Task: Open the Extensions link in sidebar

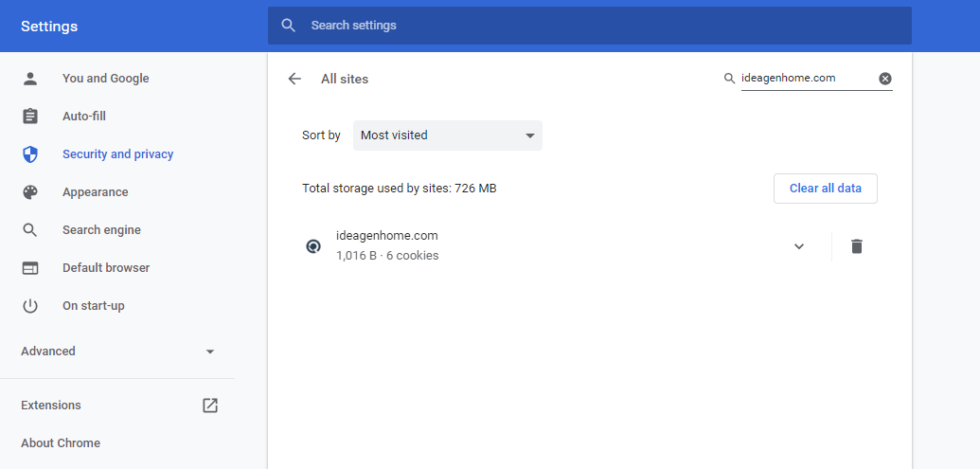Action: (117, 406)
